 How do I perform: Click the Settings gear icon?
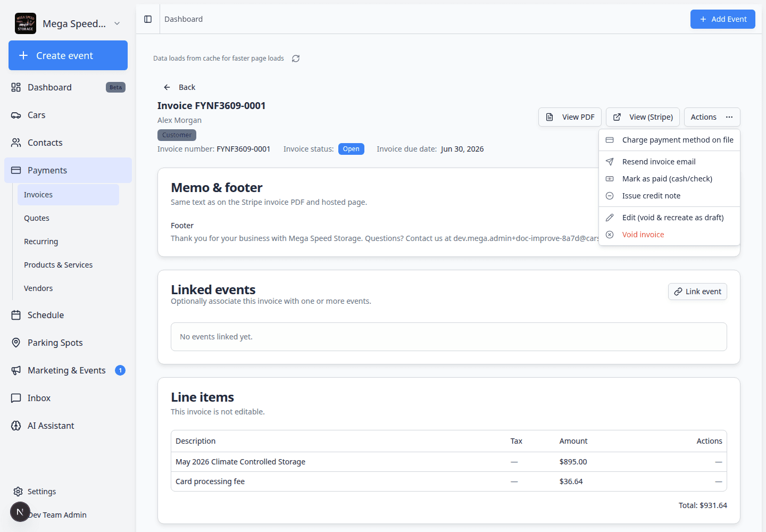[x=18, y=492]
